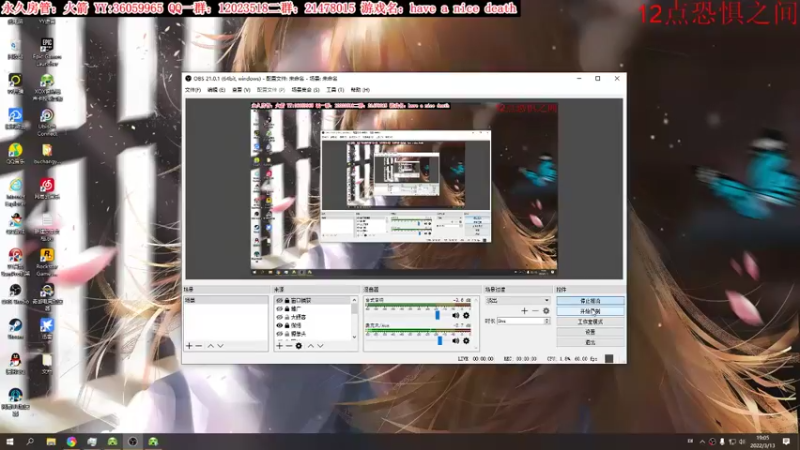Open Mic/Aux mixer settings gear
The height and width of the screenshot is (450, 800).
[x=466, y=341]
